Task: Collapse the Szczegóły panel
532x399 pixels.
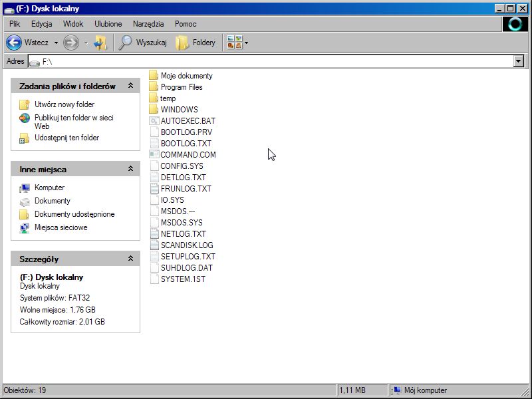Action: 130,259
